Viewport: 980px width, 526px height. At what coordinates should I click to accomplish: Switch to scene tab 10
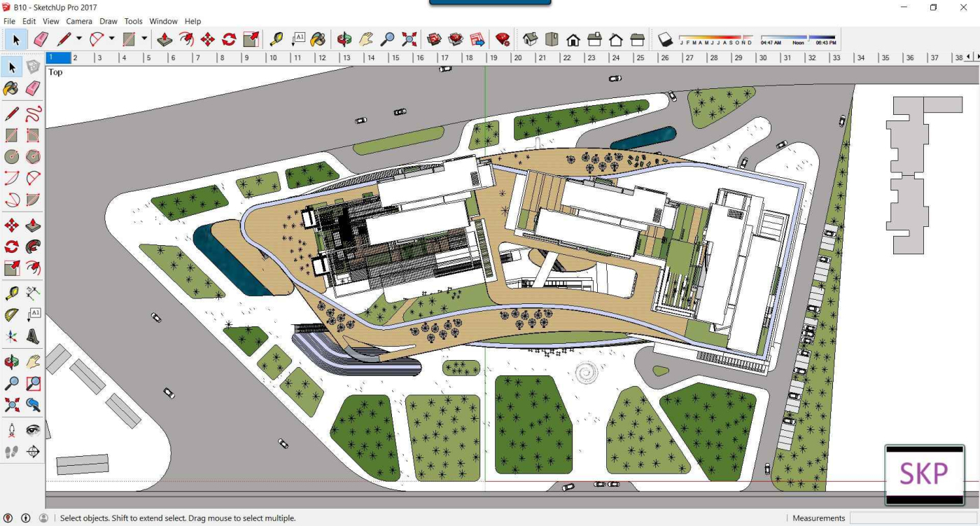click(273, 58)
